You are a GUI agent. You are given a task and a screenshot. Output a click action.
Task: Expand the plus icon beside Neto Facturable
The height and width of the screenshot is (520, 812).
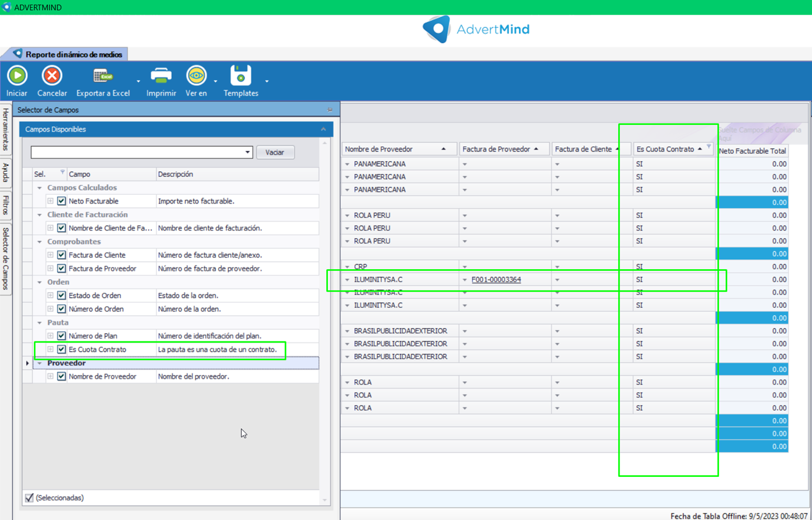pos(50,201)
